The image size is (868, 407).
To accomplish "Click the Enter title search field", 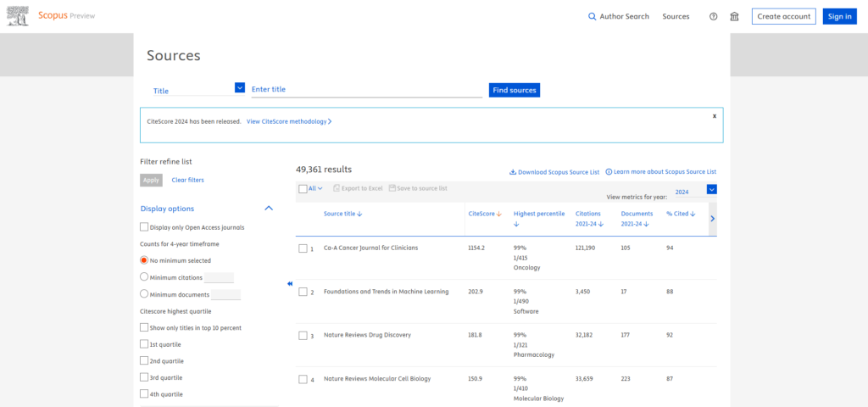I will click(x=366, y=90).
